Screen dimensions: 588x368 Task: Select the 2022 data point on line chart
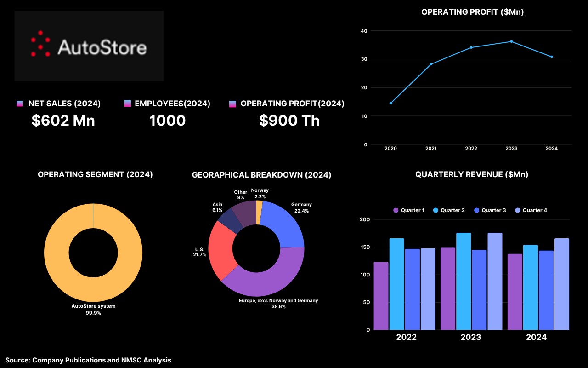pos(471,47)
